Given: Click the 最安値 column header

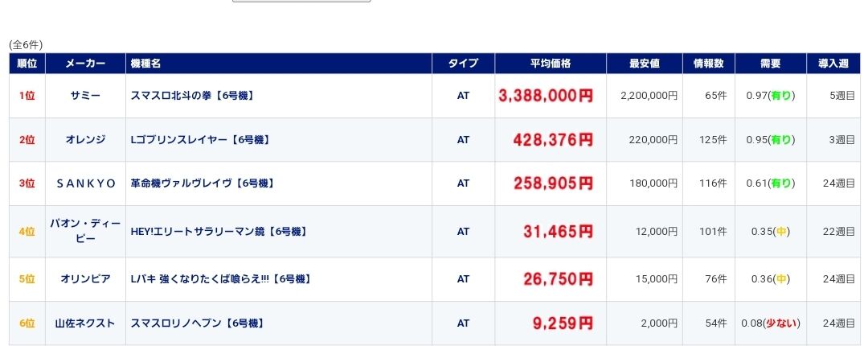Looking at the screenshot, I should pos(645,64).
